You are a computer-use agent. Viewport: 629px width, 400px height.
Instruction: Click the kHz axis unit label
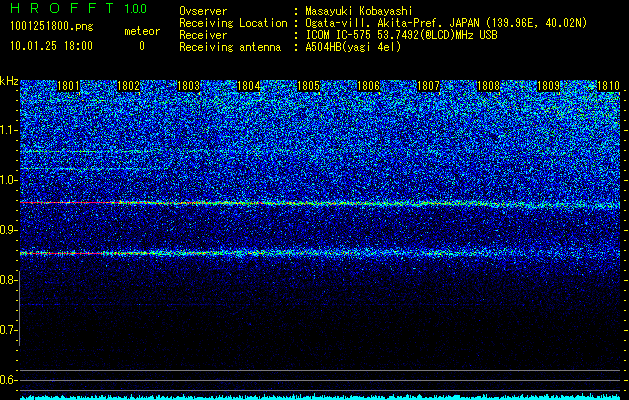(9, 81)
